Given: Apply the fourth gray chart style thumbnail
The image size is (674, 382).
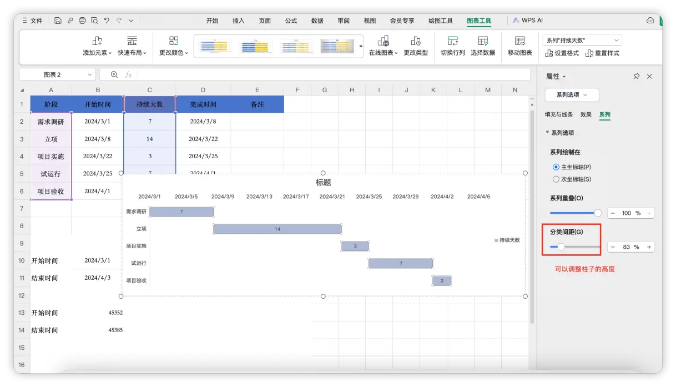Looking at the screenshot, I should [337, 46].
